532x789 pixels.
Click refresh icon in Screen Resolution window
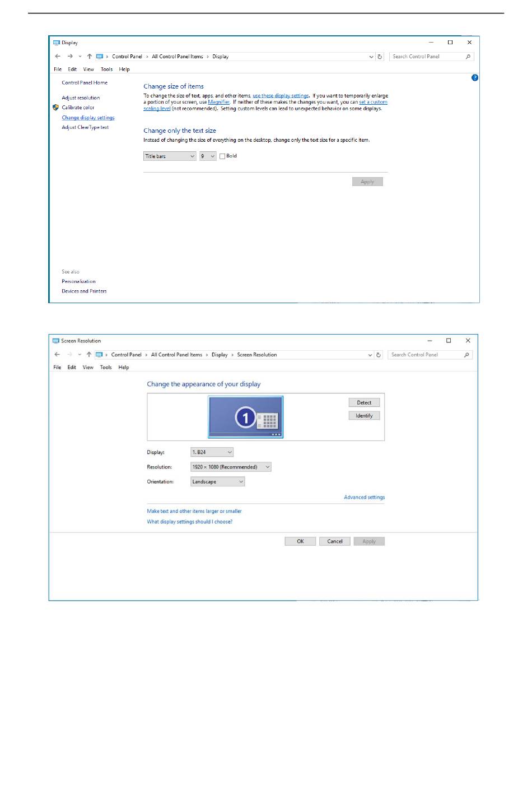click(x=379, y=355)
